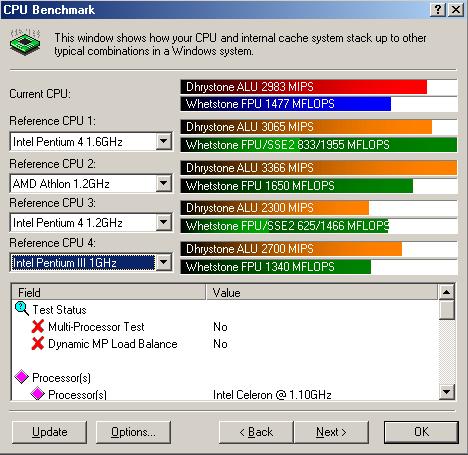468x455 pixels.
Task: Click Intel Pentium 4 1.6GHz combo box
Action: [91, 142]
